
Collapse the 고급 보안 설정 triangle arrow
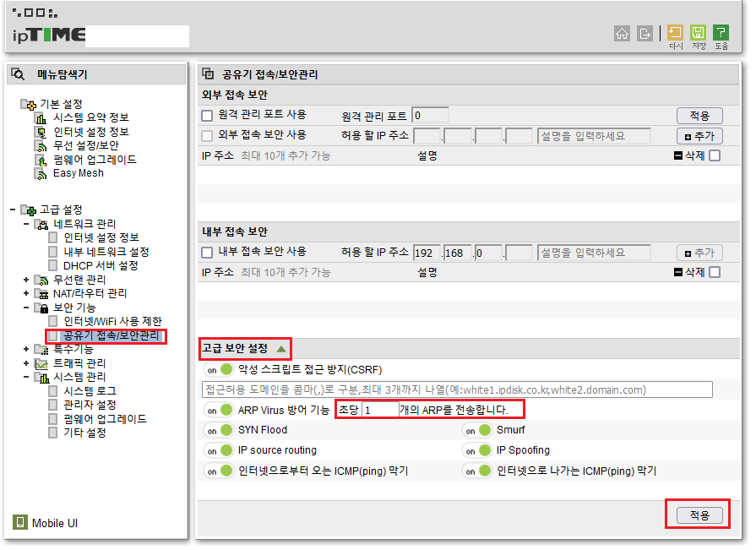click(x=281, y=348)
